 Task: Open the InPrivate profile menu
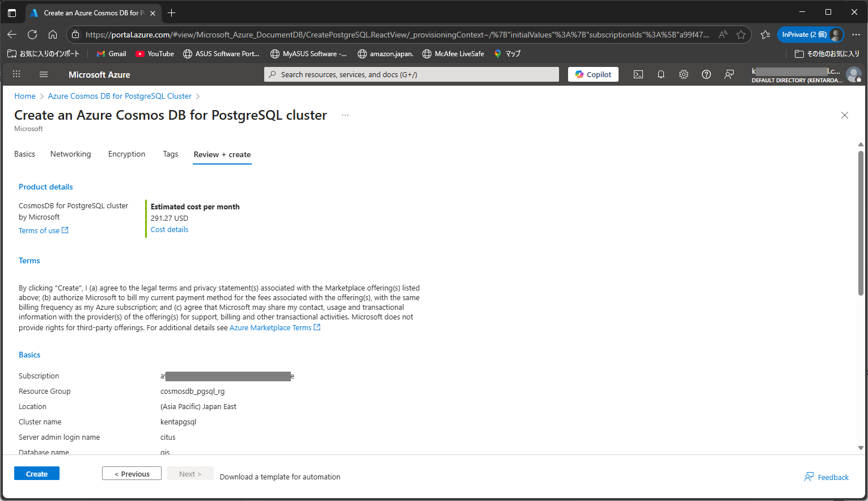[810, 34]
